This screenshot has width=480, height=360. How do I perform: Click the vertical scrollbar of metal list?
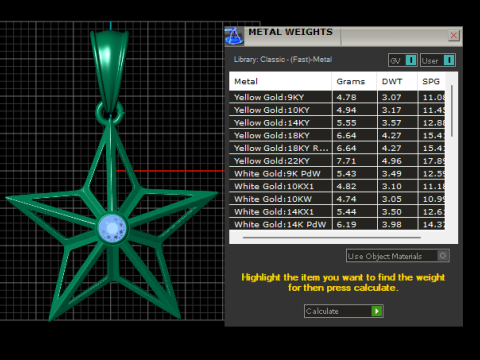(x=452, y=111)
